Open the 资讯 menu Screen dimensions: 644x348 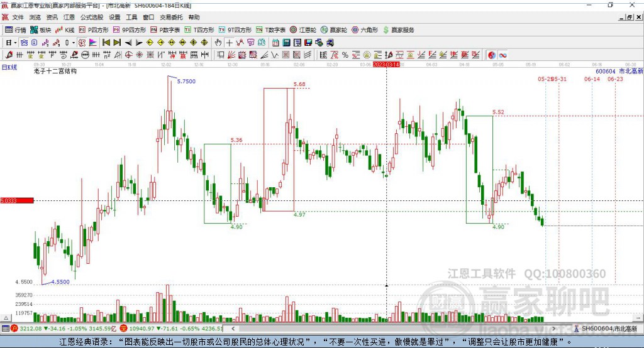52,17
